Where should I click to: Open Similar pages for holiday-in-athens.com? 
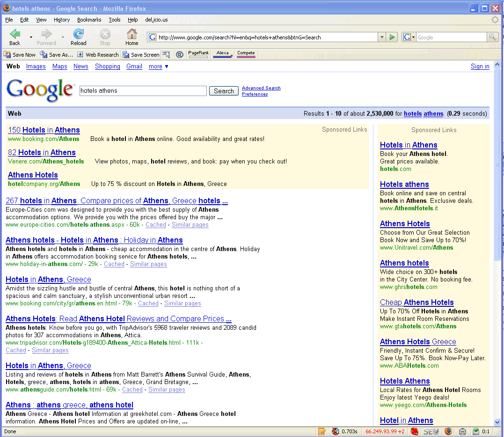(148, 264)
